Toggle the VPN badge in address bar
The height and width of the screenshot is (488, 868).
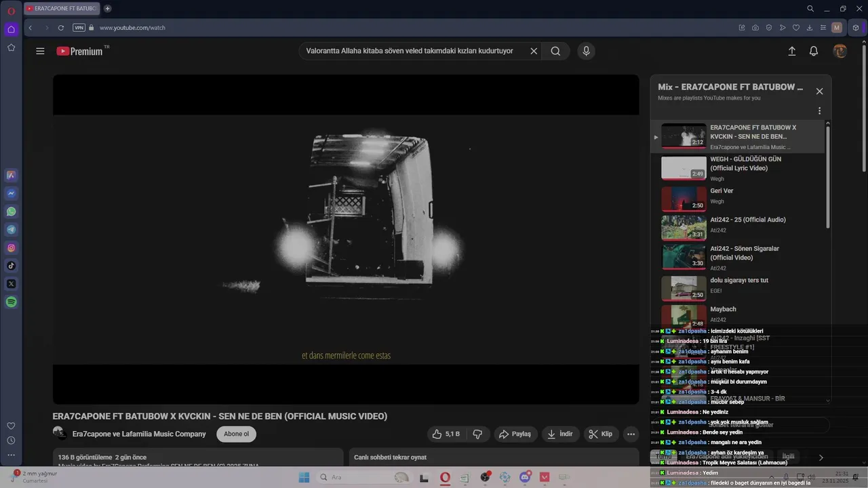tap(79, 28)
